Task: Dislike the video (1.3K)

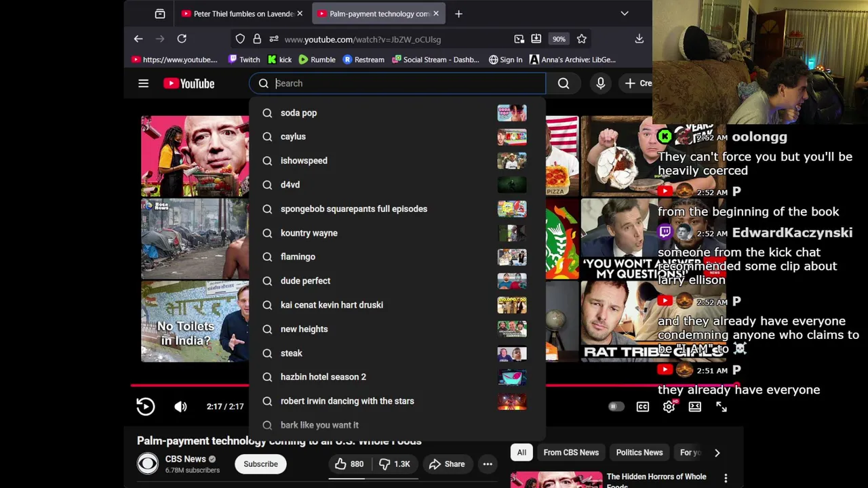Action: pyautogui.click(x=395, y=464)
